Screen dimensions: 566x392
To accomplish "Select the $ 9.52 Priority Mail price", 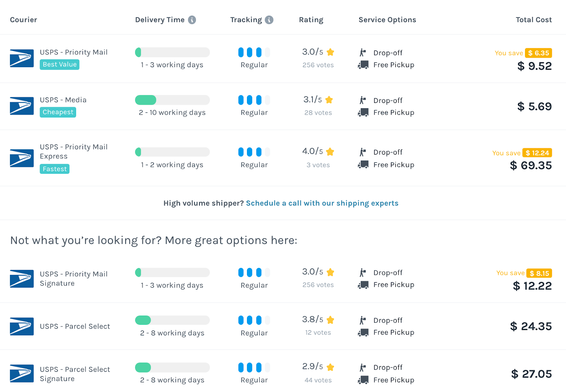I will tap(534, 66).
